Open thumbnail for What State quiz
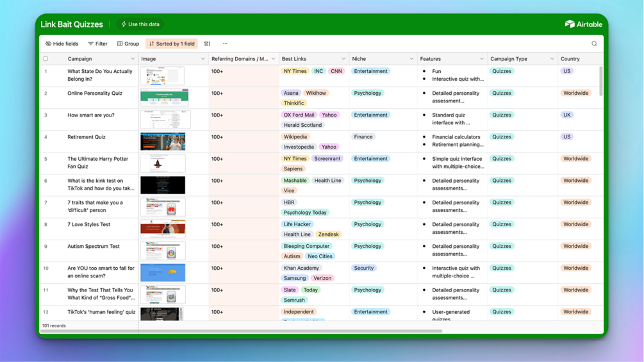The image size is (644, 362). coord(162,76)
